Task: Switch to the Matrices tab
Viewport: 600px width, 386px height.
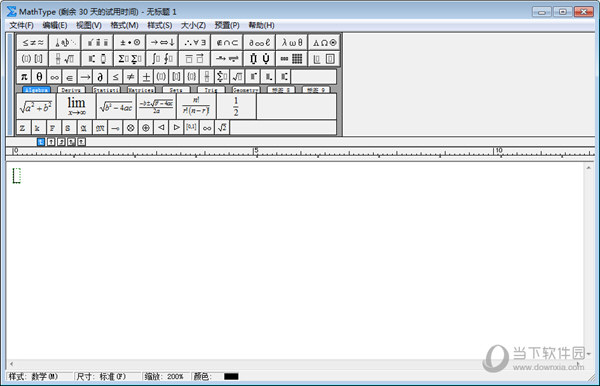Action: 141,90
